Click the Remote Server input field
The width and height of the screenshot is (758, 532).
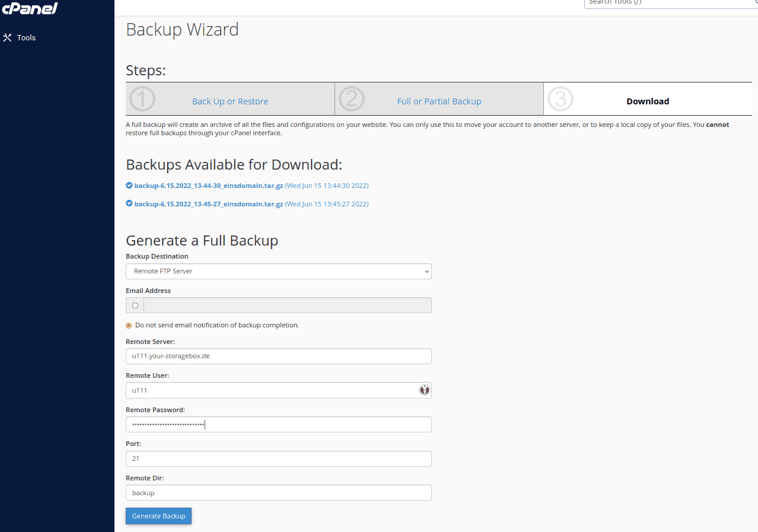click(x=278, y=356)
